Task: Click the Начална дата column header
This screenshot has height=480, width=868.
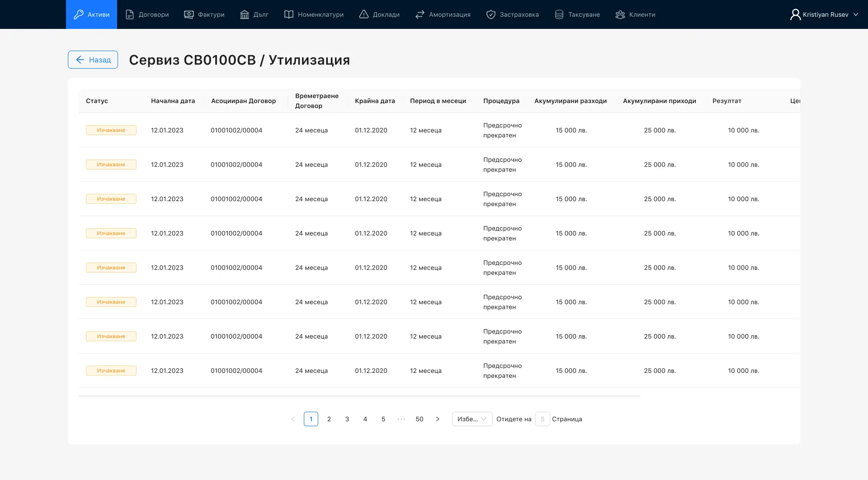Action: 173,101
